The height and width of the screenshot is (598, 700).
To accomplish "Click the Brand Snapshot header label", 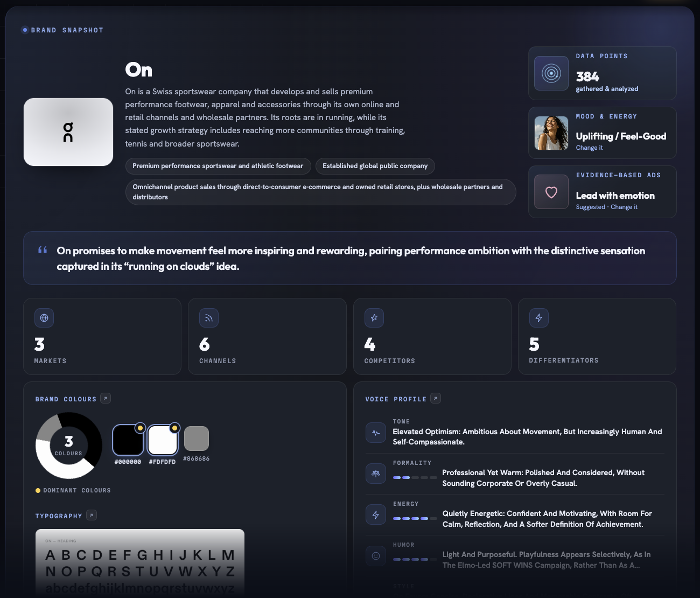I will [x=67, y=30].
